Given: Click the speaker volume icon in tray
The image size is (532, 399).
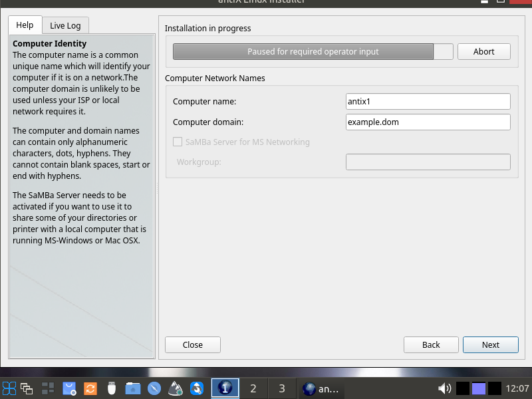Looking at the screenshot, I should tap(445, 388).
